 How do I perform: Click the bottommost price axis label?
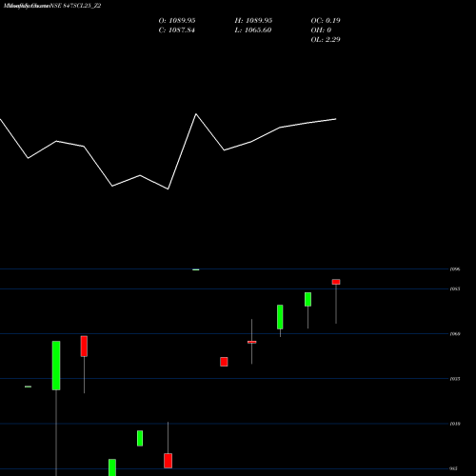coord(453,468)
